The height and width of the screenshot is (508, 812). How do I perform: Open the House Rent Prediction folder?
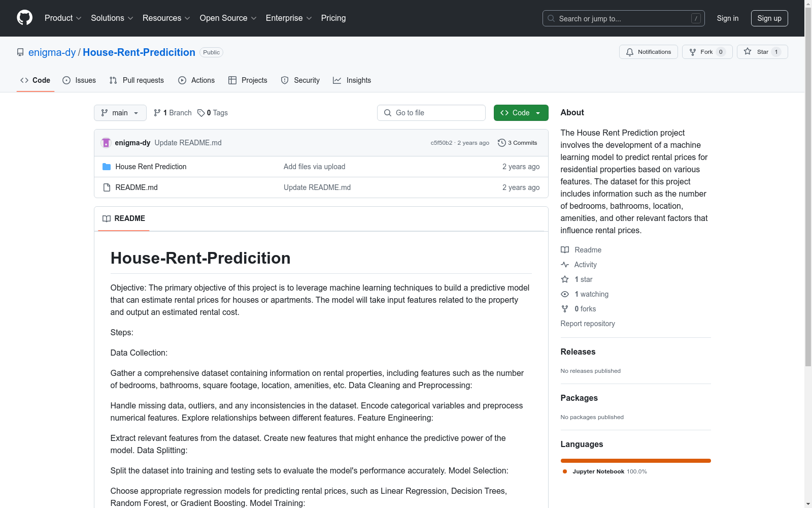(x=151, y=167)
